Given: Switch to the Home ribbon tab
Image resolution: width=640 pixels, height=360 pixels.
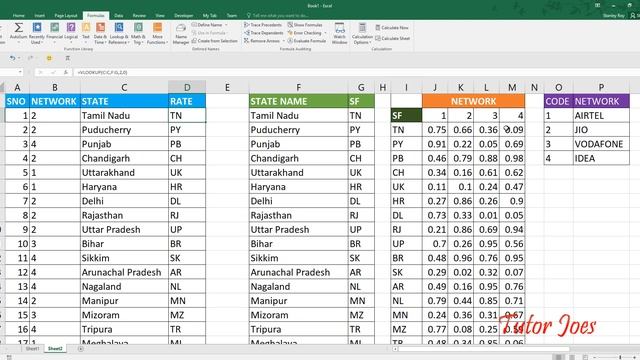Looking at the screenshot, I should coord(18,16).
